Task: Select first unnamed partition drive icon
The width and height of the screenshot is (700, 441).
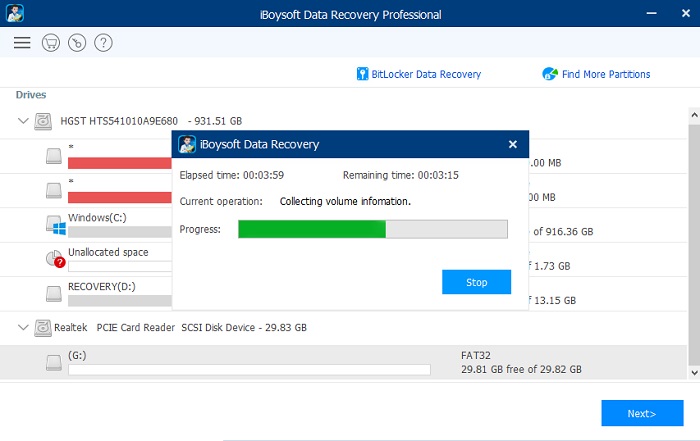Action: point(54,156)
